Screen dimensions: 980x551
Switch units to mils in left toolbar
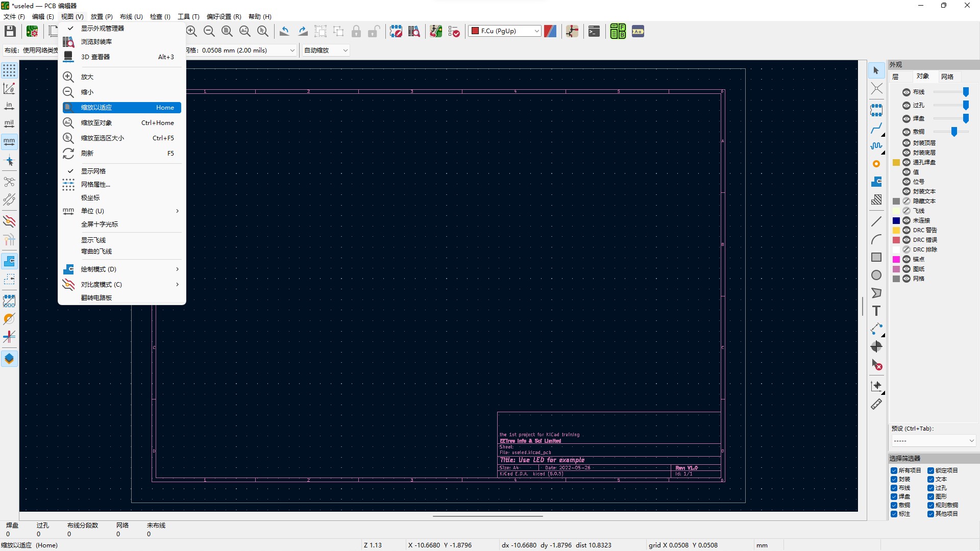coord(9,123)
